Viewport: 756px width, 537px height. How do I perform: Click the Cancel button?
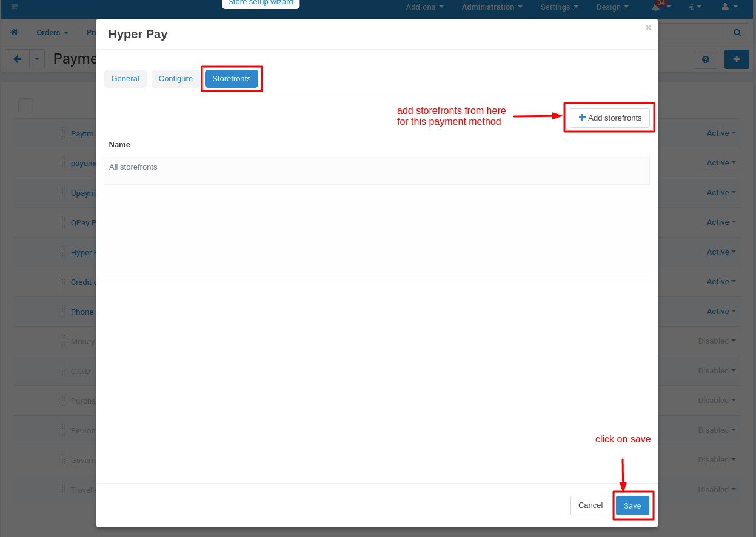[590, 505]
